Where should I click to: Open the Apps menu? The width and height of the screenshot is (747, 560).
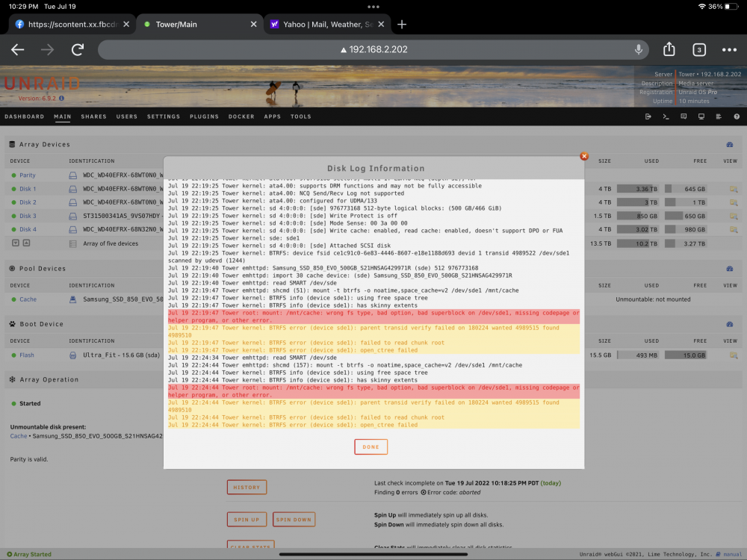pos(273,116)
